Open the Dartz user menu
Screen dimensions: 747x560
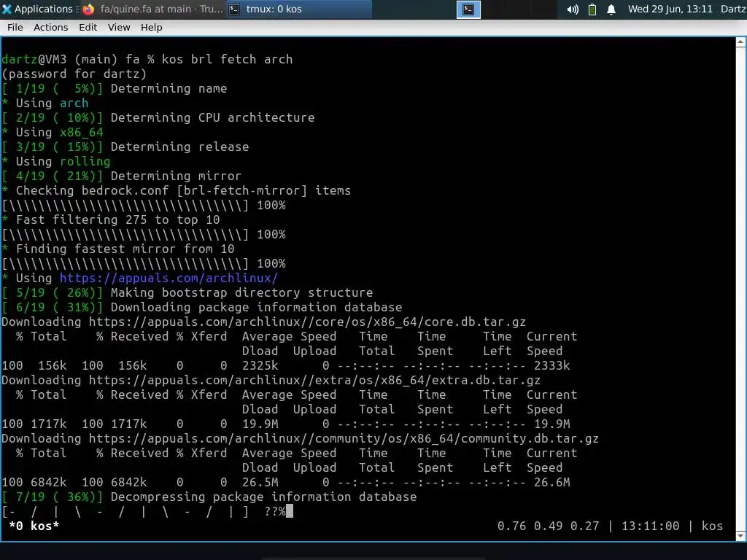coord(733,9)
